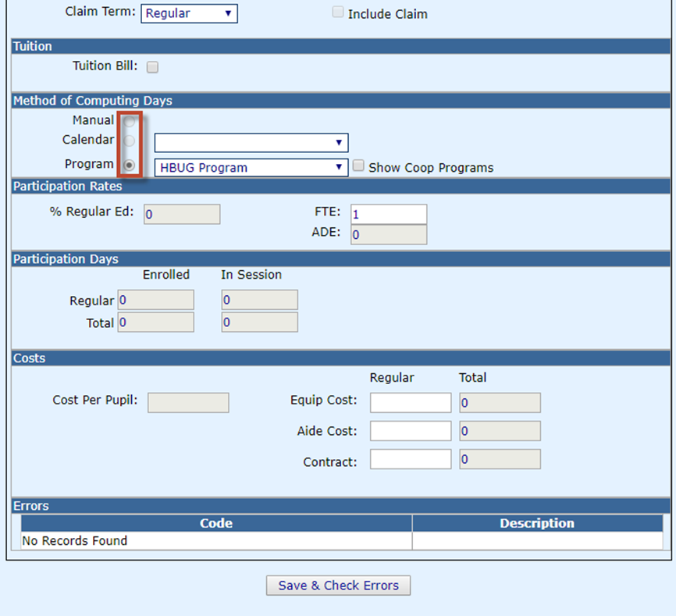
Task: Click the Save & Check Errors button
Action: (x=339, y=586)
